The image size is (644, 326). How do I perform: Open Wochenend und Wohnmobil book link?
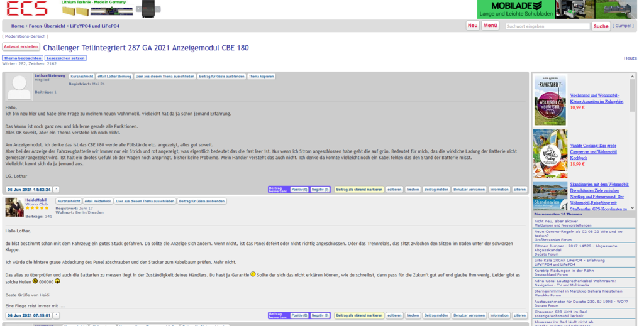coord(596,98)
